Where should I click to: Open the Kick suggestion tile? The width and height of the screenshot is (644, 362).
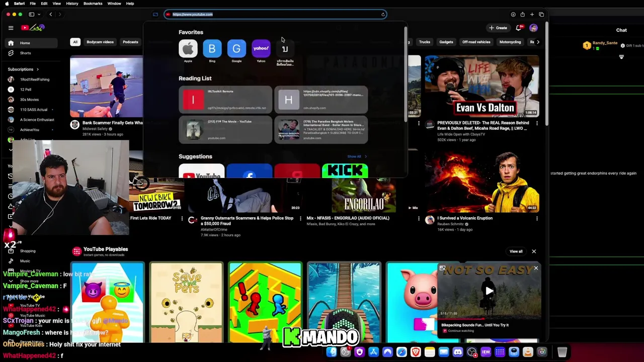(345, 171)
